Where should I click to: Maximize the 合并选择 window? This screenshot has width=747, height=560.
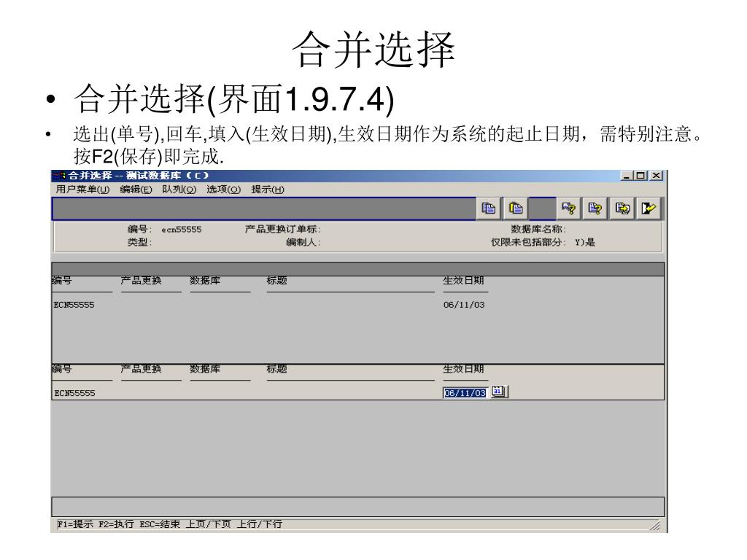pyautogui.click(x=640, y=176)
